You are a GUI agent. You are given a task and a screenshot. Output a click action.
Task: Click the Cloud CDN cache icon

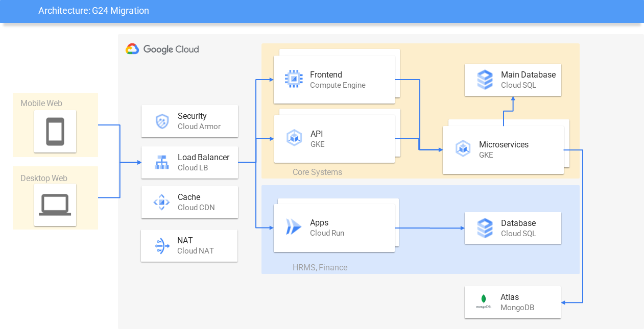[x=162, y=203]
